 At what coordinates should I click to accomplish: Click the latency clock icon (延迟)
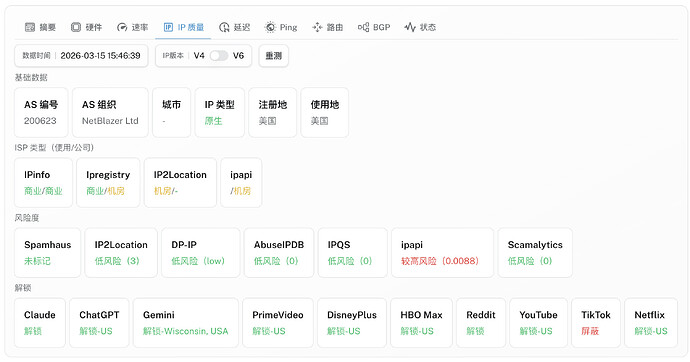click(224, 27)
